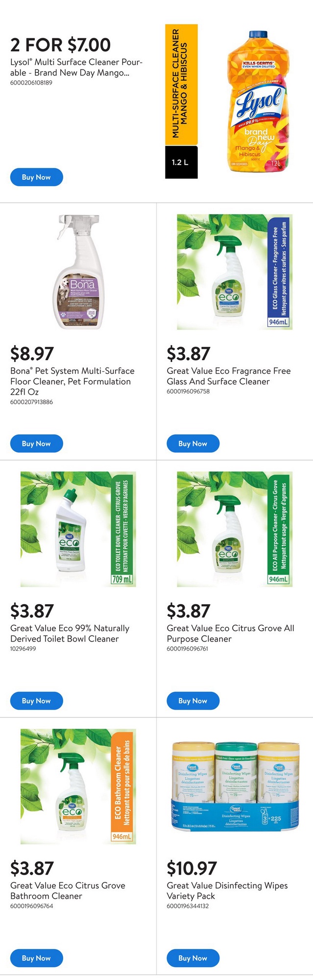
Task: Open Great Value Disinfecting Wipes Variety Pack title
Action: (227, 891)
